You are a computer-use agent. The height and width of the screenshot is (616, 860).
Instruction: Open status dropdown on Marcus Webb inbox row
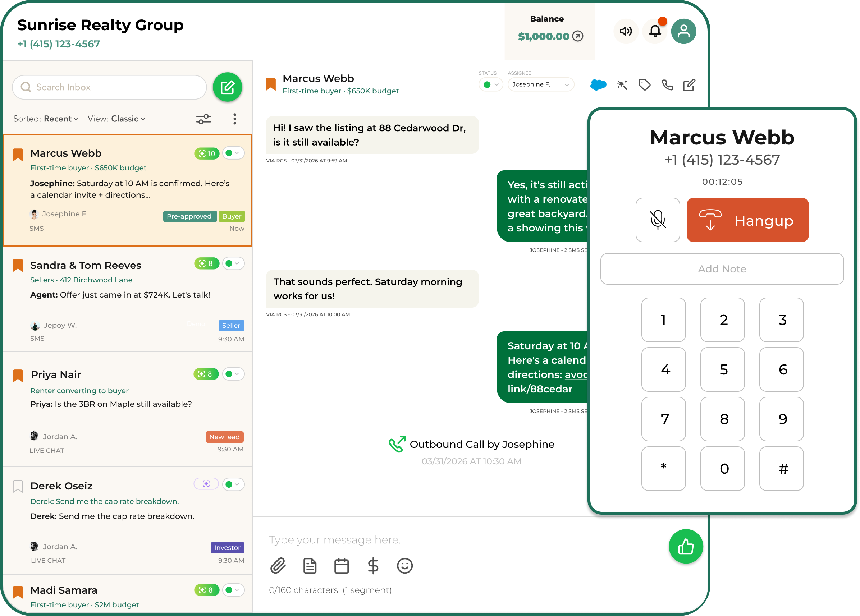[233, 153]
